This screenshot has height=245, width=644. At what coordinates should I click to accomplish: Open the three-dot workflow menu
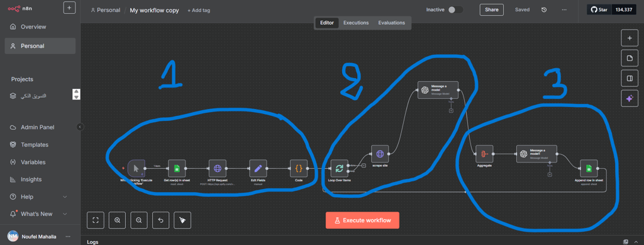(x=564, y=9)
